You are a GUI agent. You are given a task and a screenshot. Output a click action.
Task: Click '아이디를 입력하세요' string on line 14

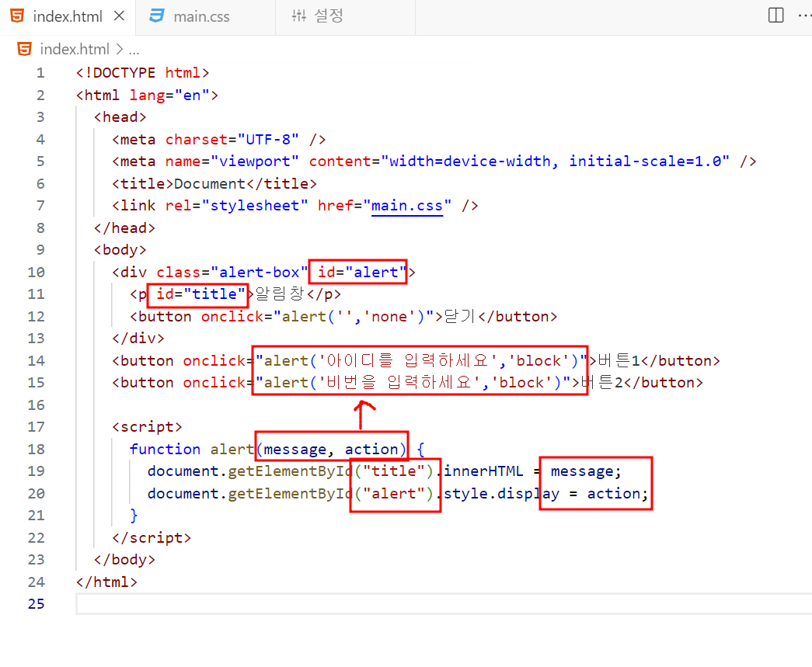coord(409,360)
